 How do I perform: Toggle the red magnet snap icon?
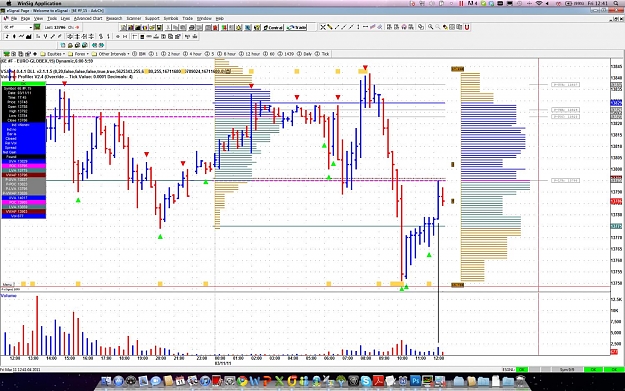pos(467,27)
